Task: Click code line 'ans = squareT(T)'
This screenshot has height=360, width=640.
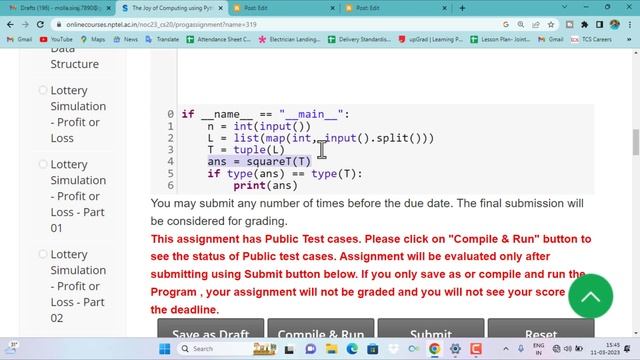Action: click(x=259, y=162)
